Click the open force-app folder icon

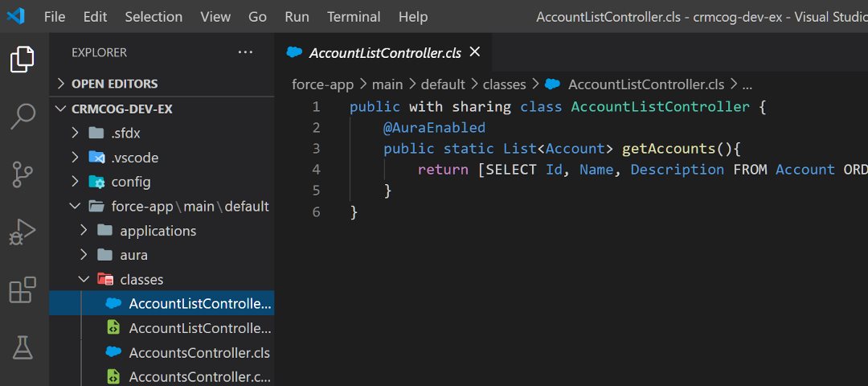[x=96, y=206]
